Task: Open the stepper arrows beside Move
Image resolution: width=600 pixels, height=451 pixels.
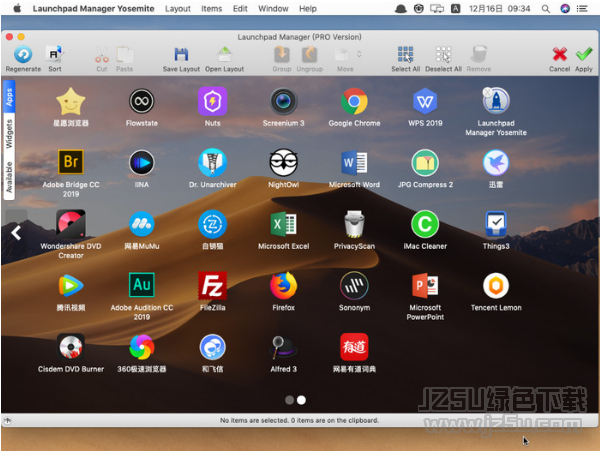Action: [x=359, y=54]
